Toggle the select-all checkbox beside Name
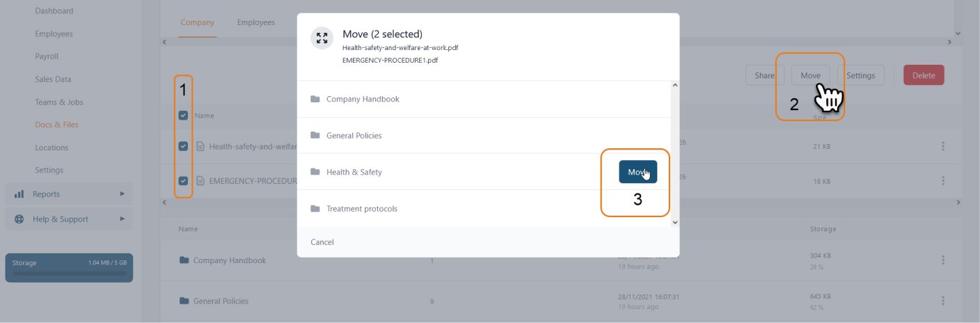 183,116
